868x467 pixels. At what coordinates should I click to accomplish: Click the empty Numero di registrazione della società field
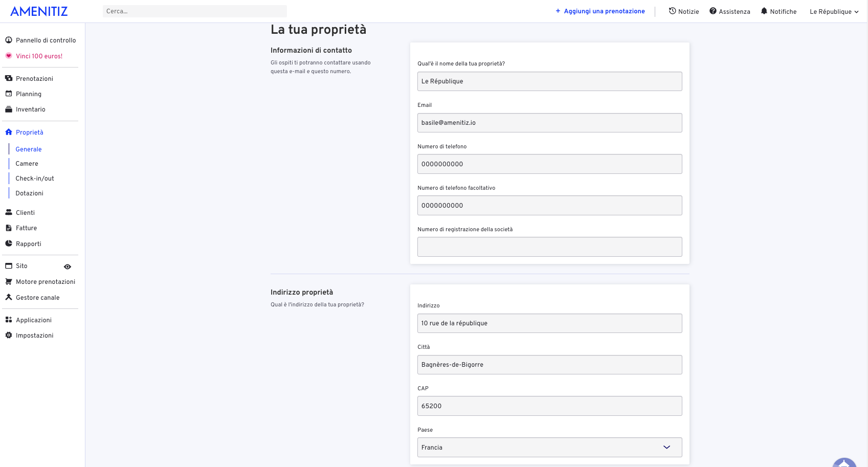550,247
